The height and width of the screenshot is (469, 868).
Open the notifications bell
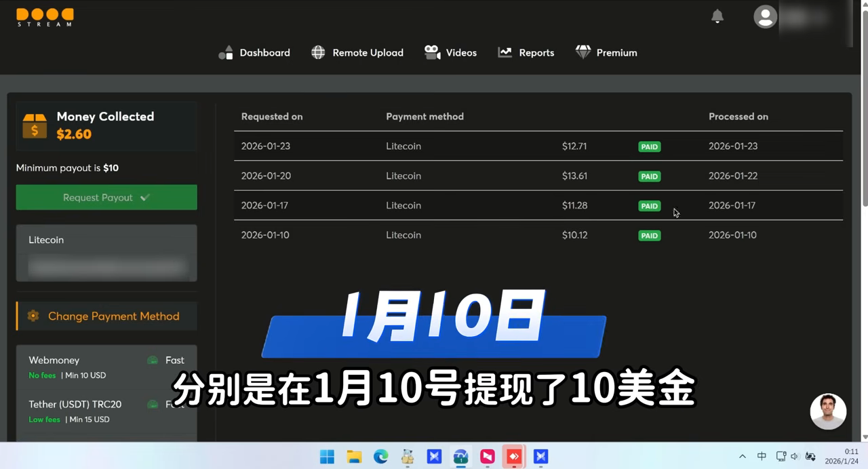click(x=717, y=16)
